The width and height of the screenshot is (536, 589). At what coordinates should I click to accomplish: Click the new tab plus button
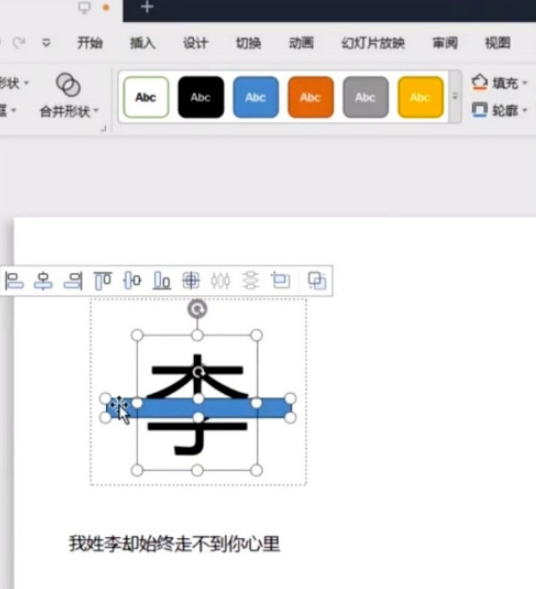pyautogui.click(x=147, y=7)
